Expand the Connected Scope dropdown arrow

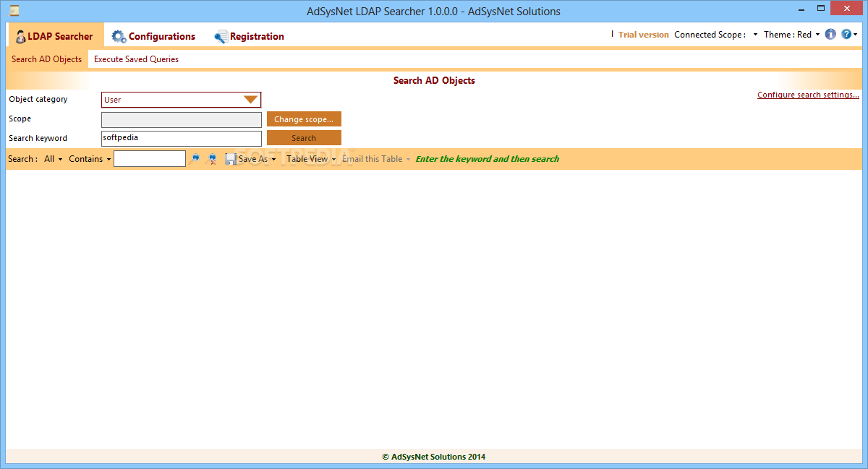pos(755,35)
